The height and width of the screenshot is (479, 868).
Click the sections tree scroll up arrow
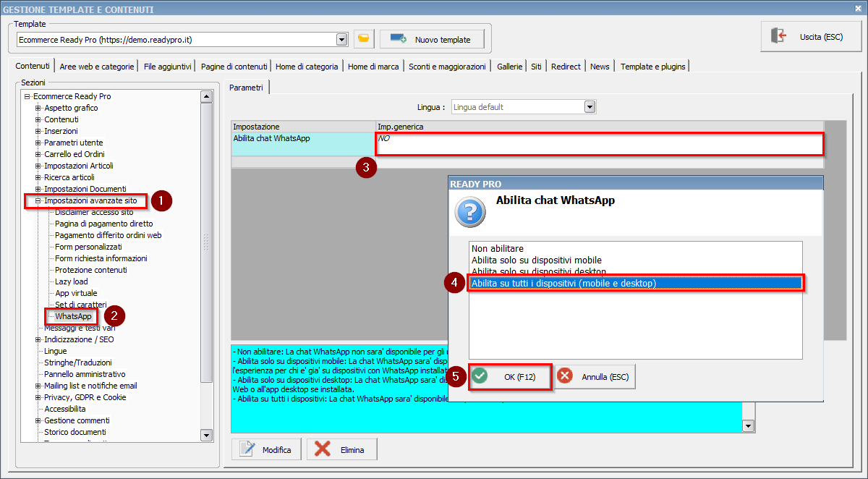(x=206, y=96)
